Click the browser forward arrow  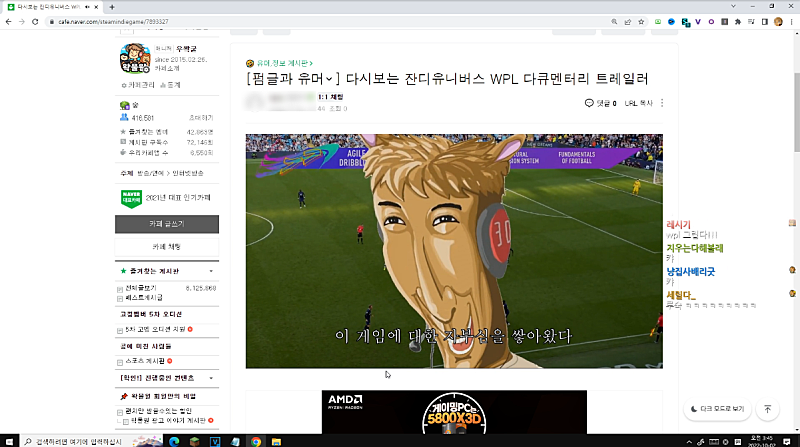point(21,22)
